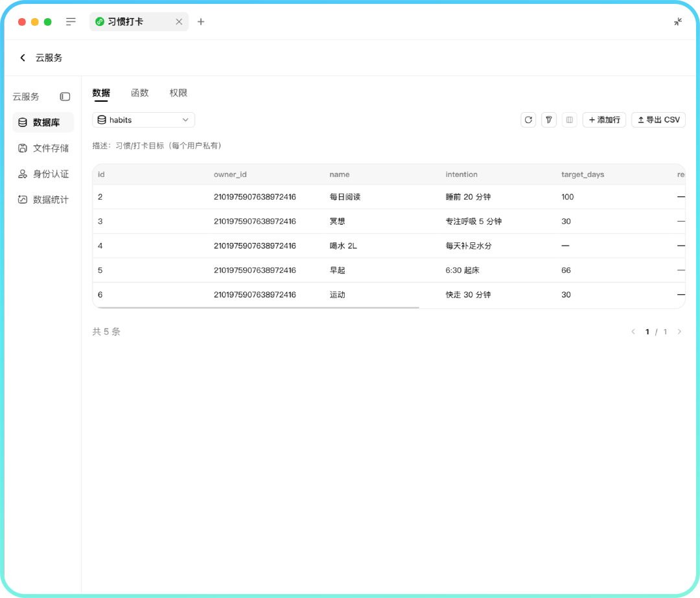Click the back arrow beside 云服务
This screenshot has width=700, height=598.
pos(23,58)
